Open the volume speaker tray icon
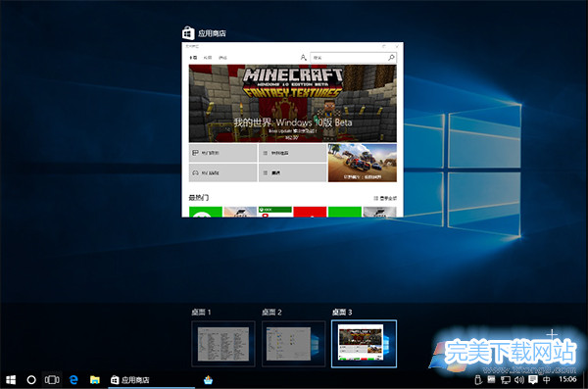This screenshot has height=389, width=588. pyautogui.click(x=519, y=380)
